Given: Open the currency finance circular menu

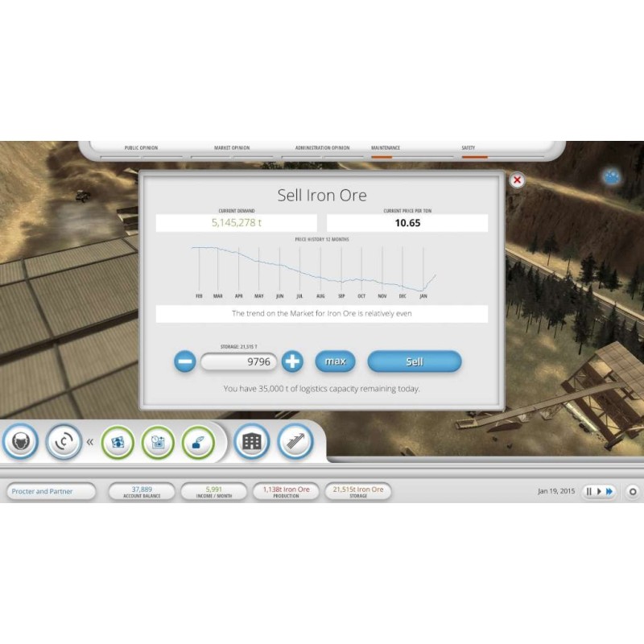Looking at the screenshot, I should coord(64,442).
